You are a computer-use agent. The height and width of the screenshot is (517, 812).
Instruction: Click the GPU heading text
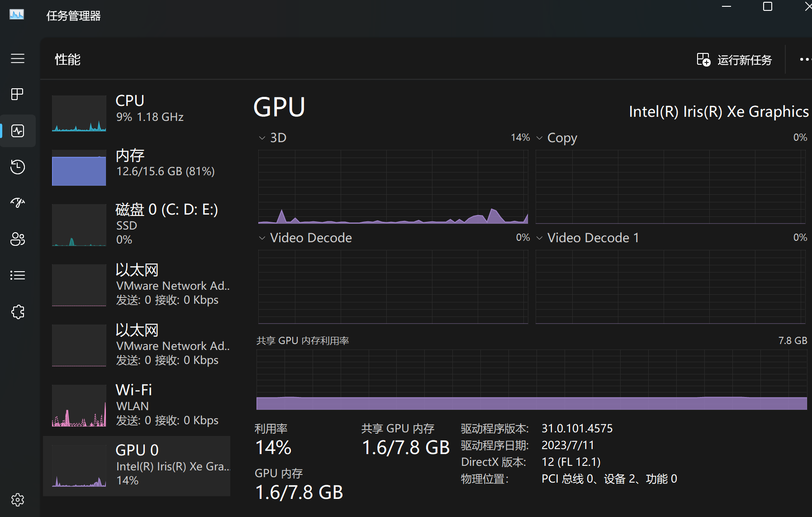click(279, 107)
